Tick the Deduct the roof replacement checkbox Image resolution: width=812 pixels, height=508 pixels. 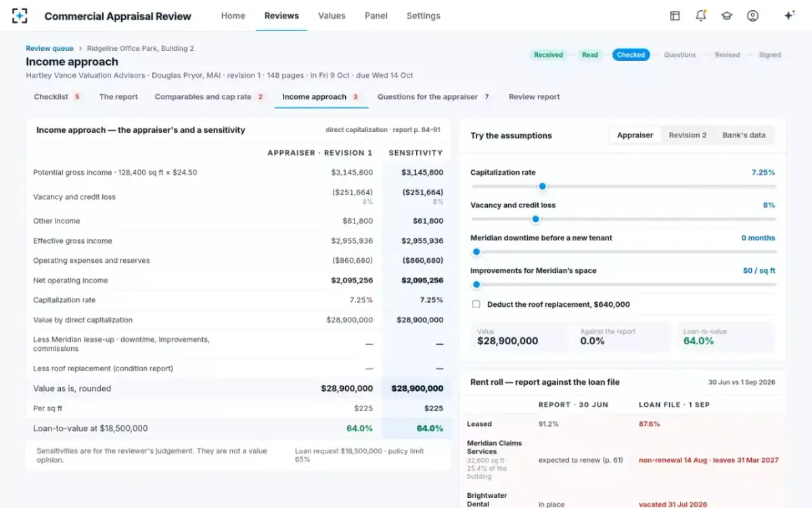[x=476, y=305]
